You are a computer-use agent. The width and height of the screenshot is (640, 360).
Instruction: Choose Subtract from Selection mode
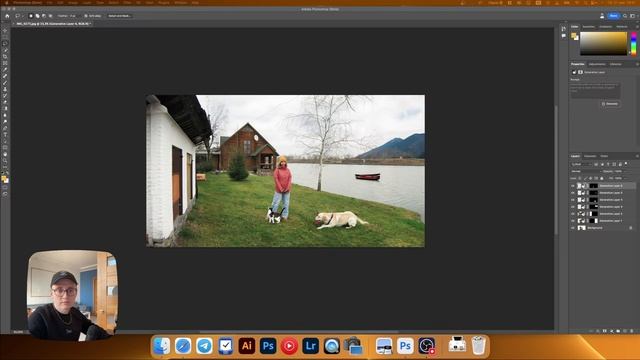[x=44, y=16]
